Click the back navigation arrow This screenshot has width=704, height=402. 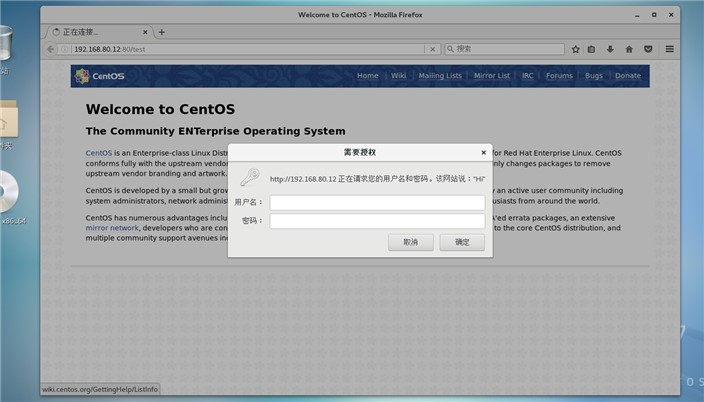(x=50, y=49)
